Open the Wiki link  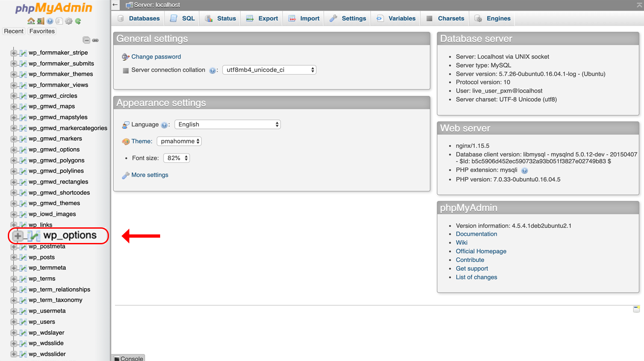462,243
